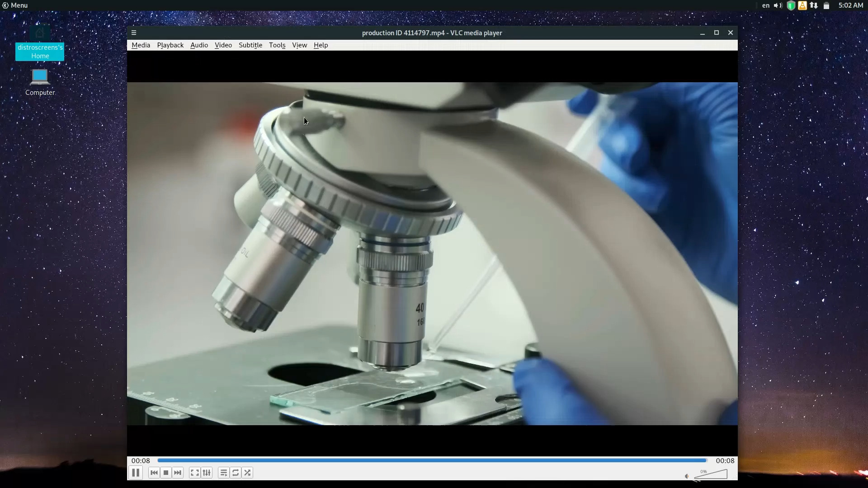
Task: Expand the Audio menu
Action: (x=199, y=45)
